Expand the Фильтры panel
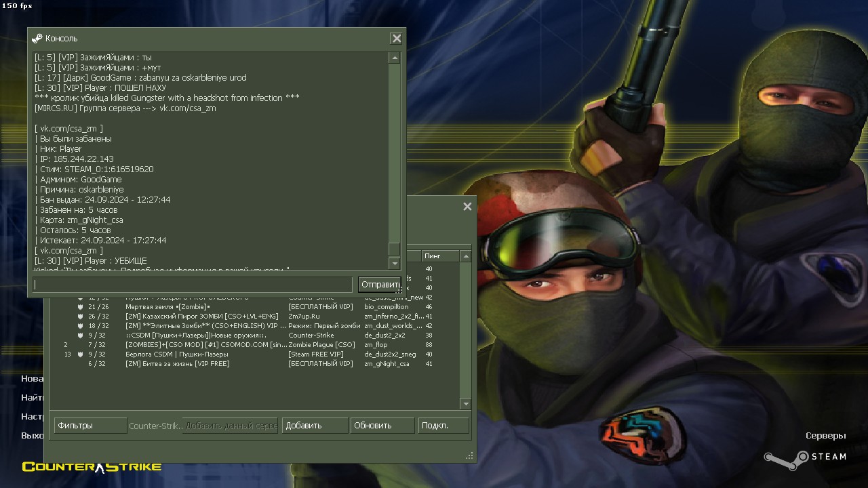868x488 pixels. (x=90, y=426)
